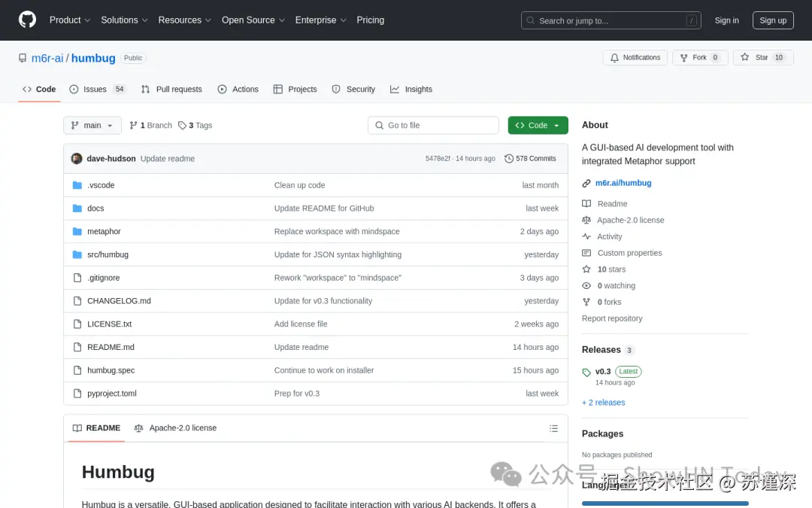Expand the Solutions menu
812x508 pixels.
(124, 20)
